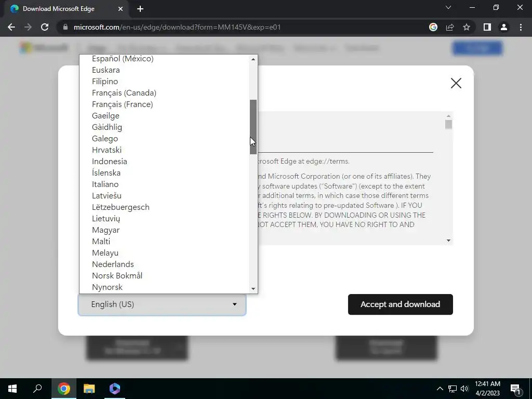Reload the page with refresh icon
532x399 pixels.
45,27
